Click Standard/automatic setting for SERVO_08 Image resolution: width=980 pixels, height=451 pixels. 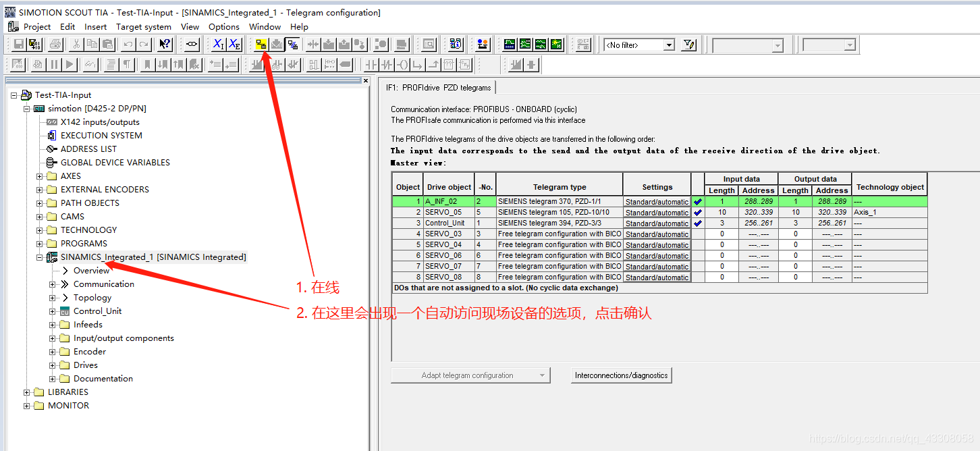[657, 277]
